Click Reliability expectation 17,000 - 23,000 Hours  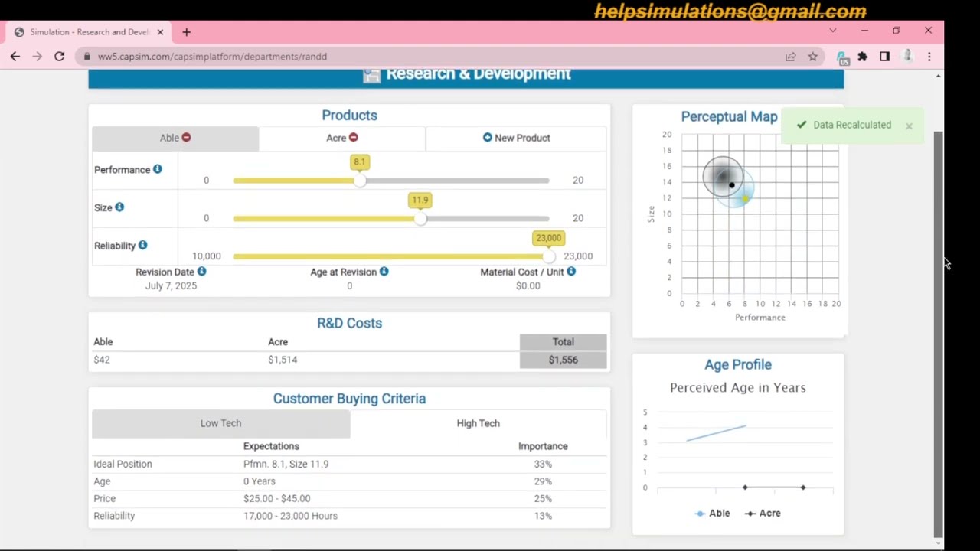pyautogui.click(x=290, y=516)
